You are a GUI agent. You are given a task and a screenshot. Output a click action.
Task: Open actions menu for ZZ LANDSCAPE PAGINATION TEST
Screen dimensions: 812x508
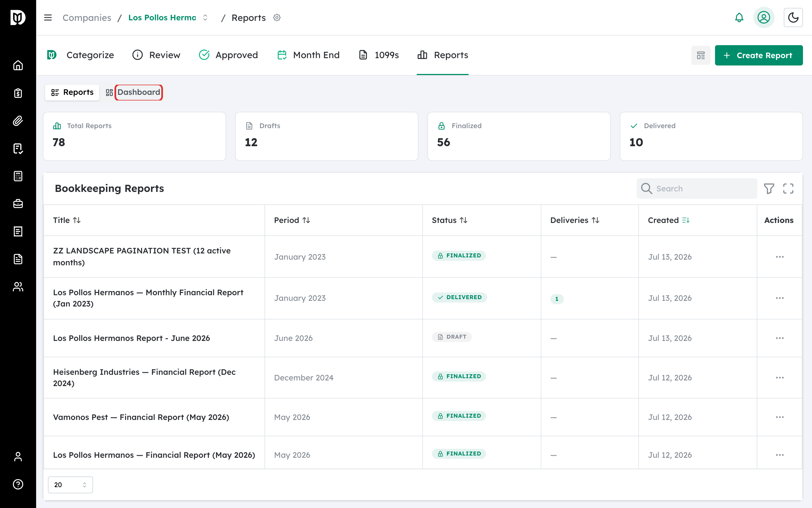point(780,257)
